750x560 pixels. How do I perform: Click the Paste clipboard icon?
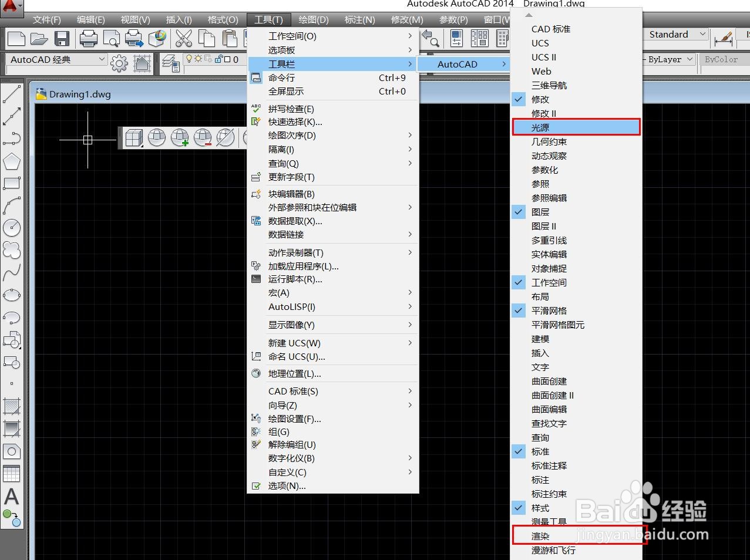[229, 39]
